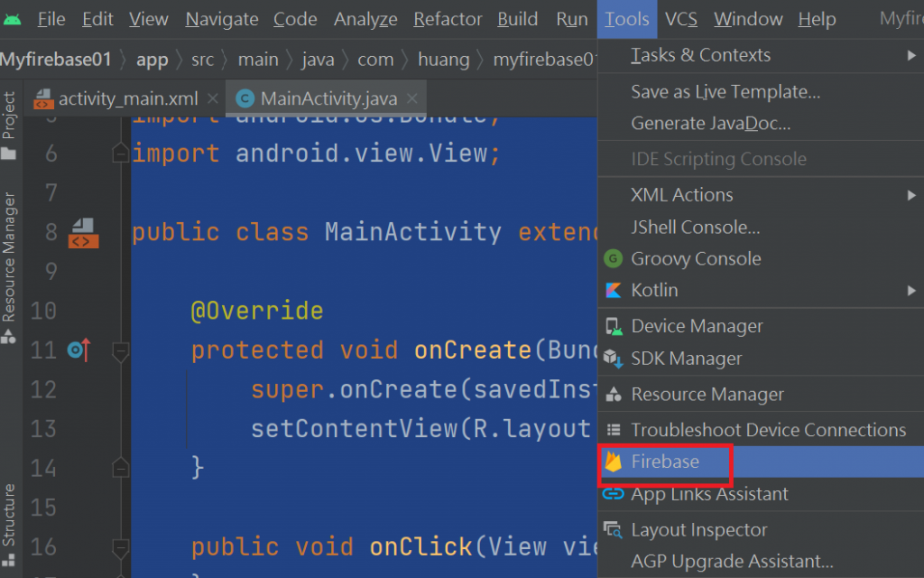The width and height of the screenshot is (924, 578).
Task: Click the Android logo icon in the menu bar
Action: [x=12, y=20]
